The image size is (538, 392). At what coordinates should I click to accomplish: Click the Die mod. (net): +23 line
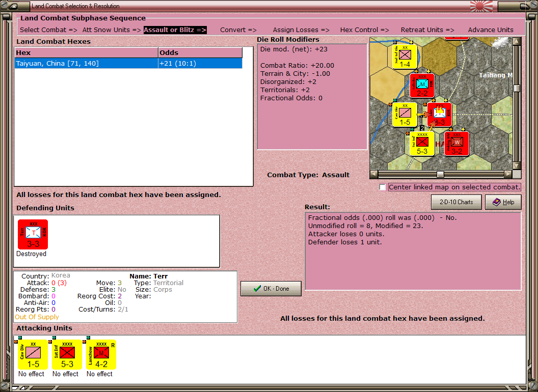pyautogui.click(x=293, y=49)
